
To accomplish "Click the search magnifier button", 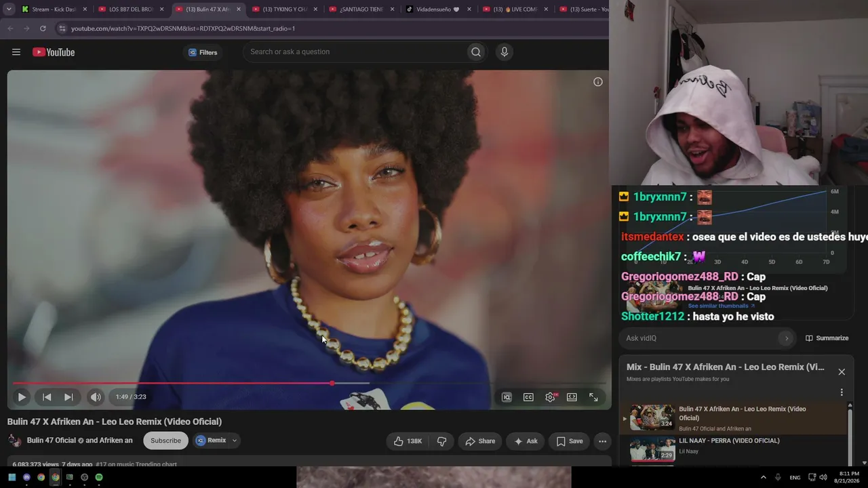I will tap(476, 52).
